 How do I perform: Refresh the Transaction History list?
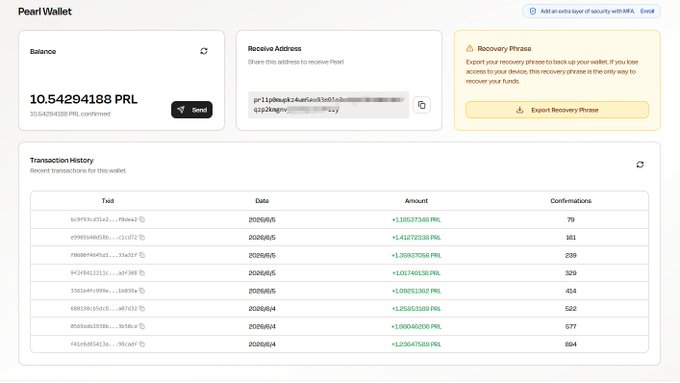point(640,164)
